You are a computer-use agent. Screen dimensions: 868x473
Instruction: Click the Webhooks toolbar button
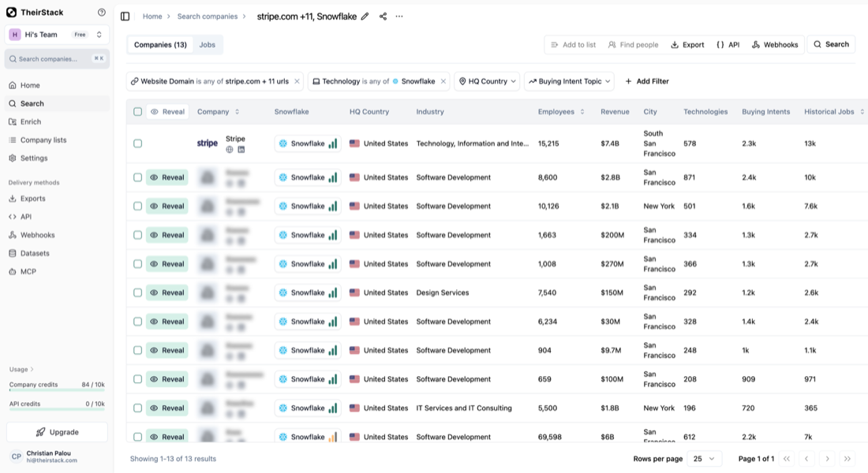click(x=774, y=45)
